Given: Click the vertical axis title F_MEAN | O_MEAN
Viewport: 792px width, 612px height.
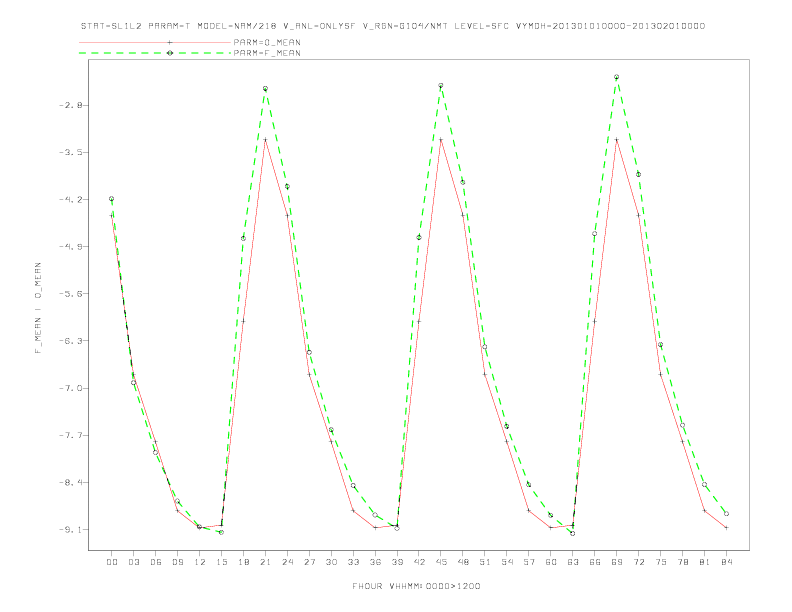Looking at the screenshot, I should [38, 308].
